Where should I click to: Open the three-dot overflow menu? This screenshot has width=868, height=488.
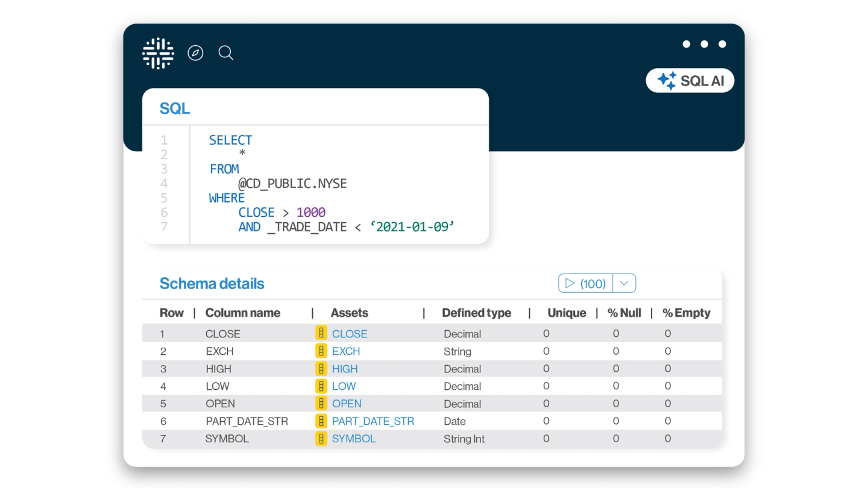703,43
